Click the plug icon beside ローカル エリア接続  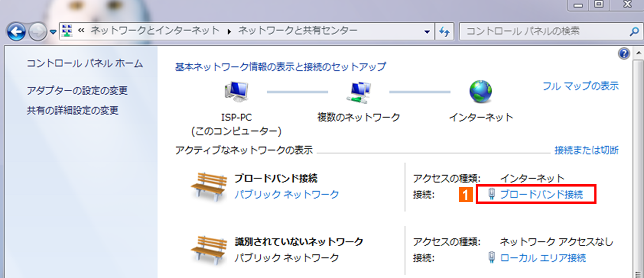click(x=492, y=257)
